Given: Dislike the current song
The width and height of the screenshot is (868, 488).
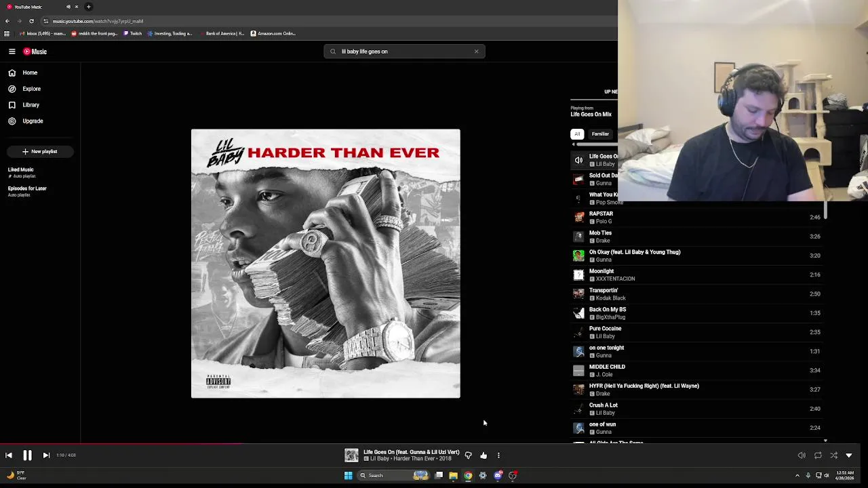Looking at the screenshot, I should (468, 455).
